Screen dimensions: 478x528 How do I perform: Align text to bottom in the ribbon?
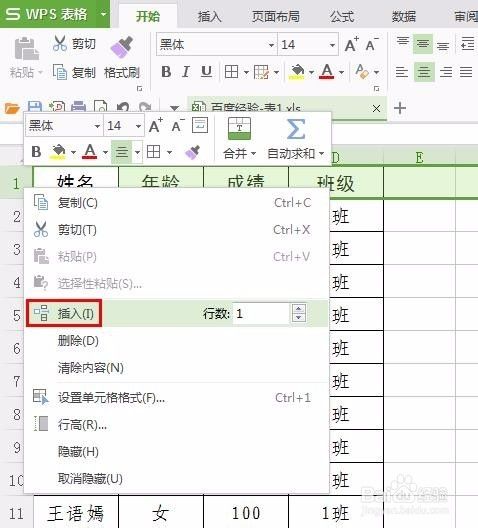[443, 45]
